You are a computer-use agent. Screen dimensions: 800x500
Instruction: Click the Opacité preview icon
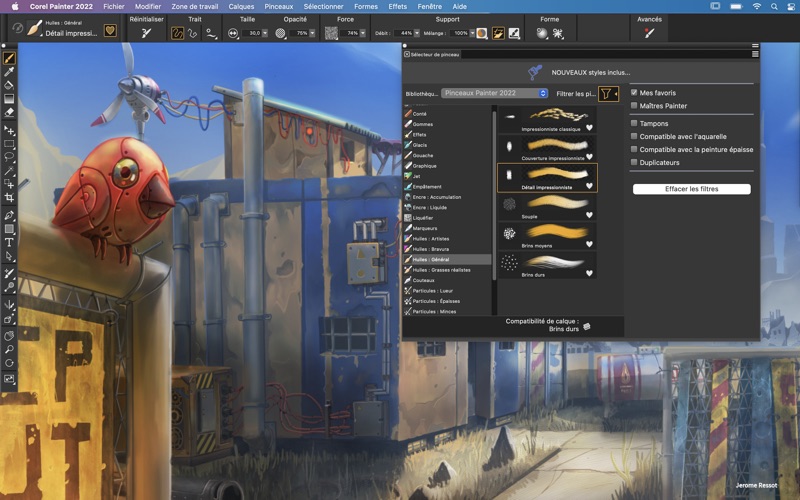tap(280, 33)
